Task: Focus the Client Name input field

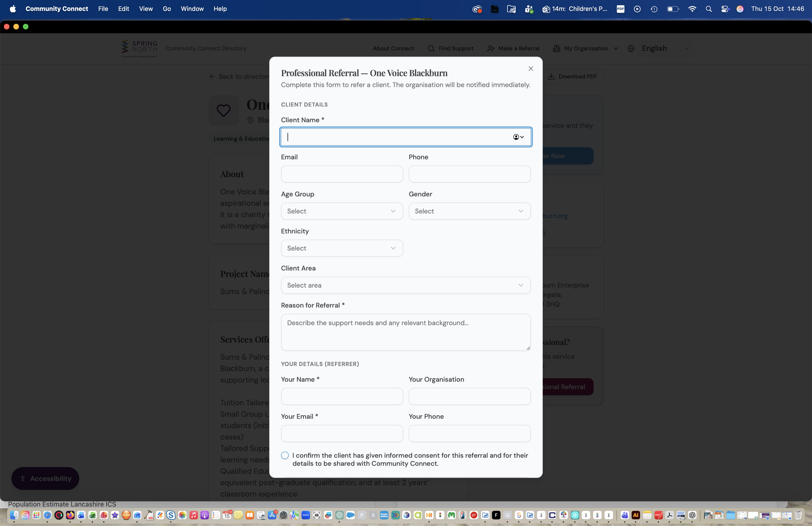Action: point(406,137)
